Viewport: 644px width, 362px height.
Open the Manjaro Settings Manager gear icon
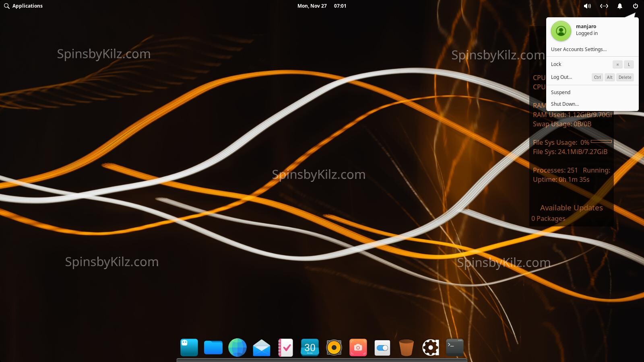click(x=430, y=347)
